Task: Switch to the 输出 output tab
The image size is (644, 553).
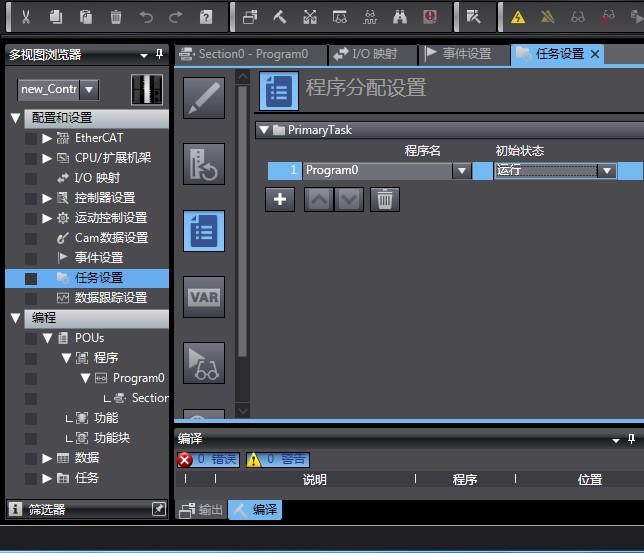Action: coord(201,510)
